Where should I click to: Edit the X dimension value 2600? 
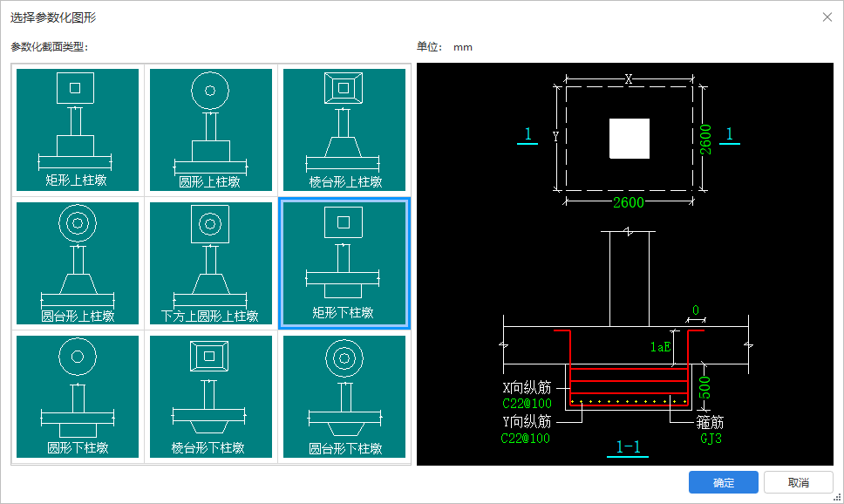628,202
